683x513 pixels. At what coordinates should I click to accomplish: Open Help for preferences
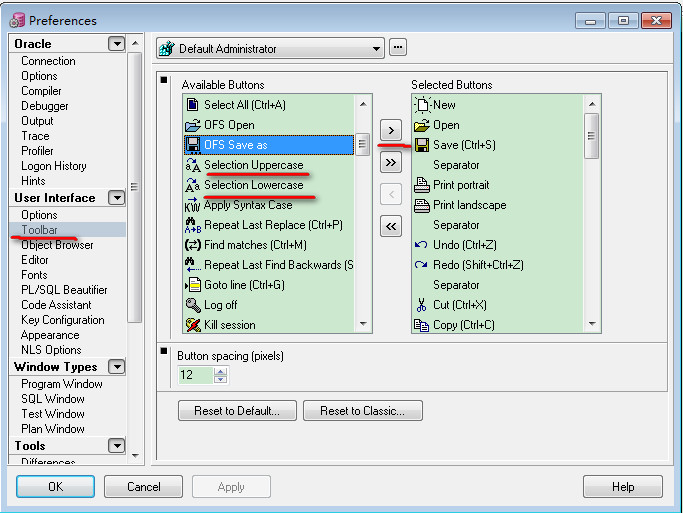(623, 486)
